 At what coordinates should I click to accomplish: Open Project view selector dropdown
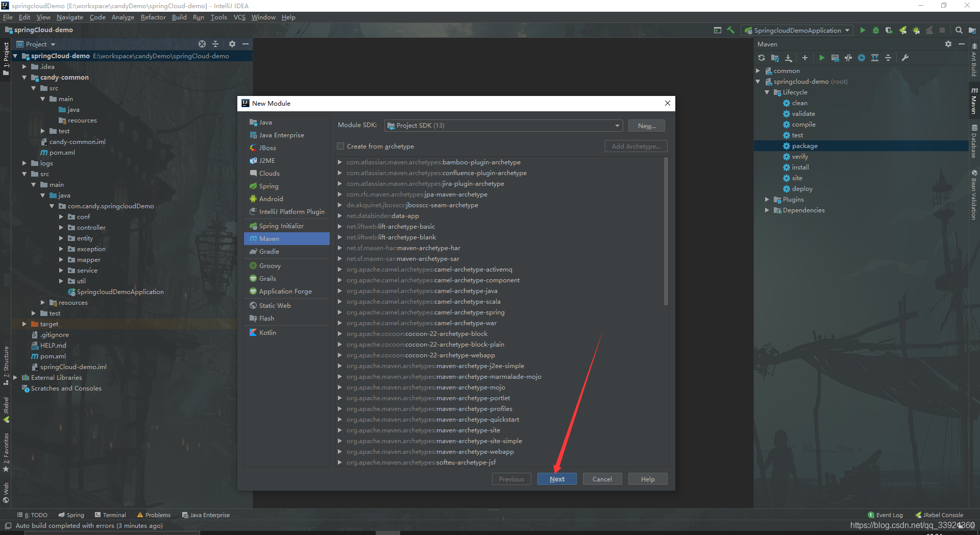(36, 44)
